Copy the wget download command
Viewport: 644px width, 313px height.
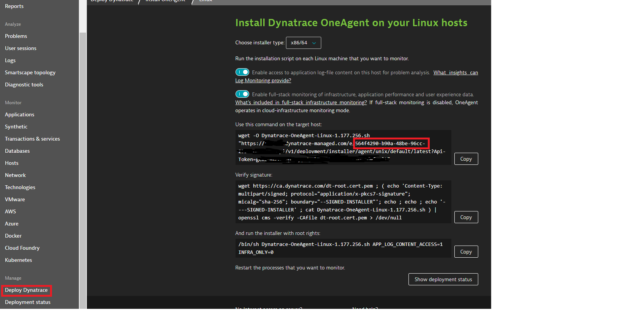[466, 159]
